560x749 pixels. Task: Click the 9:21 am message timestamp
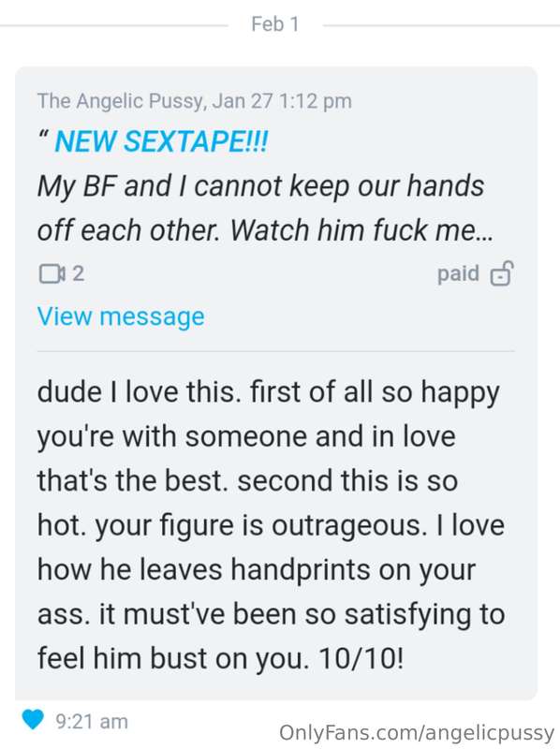(x=92, y=721)
